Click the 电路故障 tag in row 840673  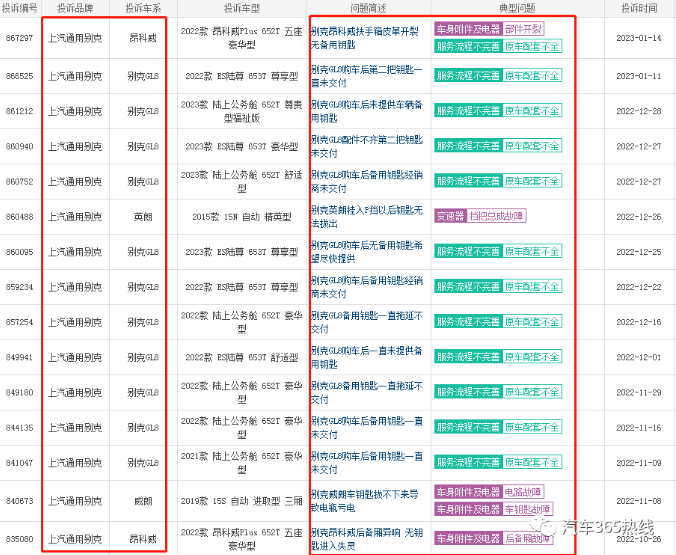click(x=523, y=492)
